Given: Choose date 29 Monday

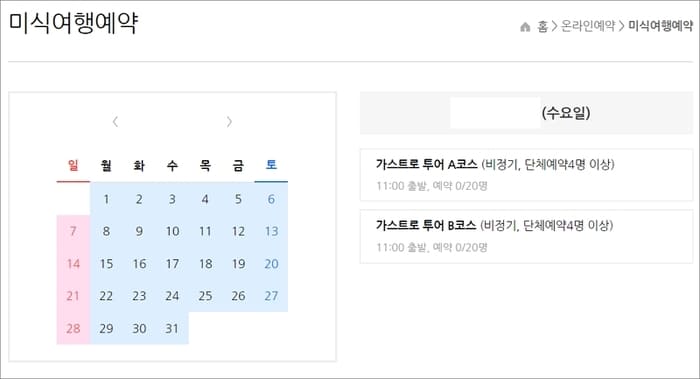Looking at the screenshot, I should tap(106, 329).
